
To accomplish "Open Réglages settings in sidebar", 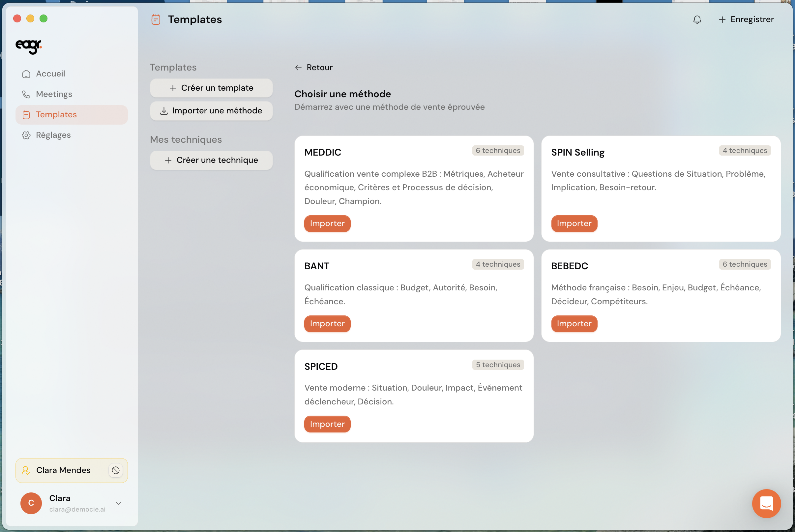I will 72,135.
